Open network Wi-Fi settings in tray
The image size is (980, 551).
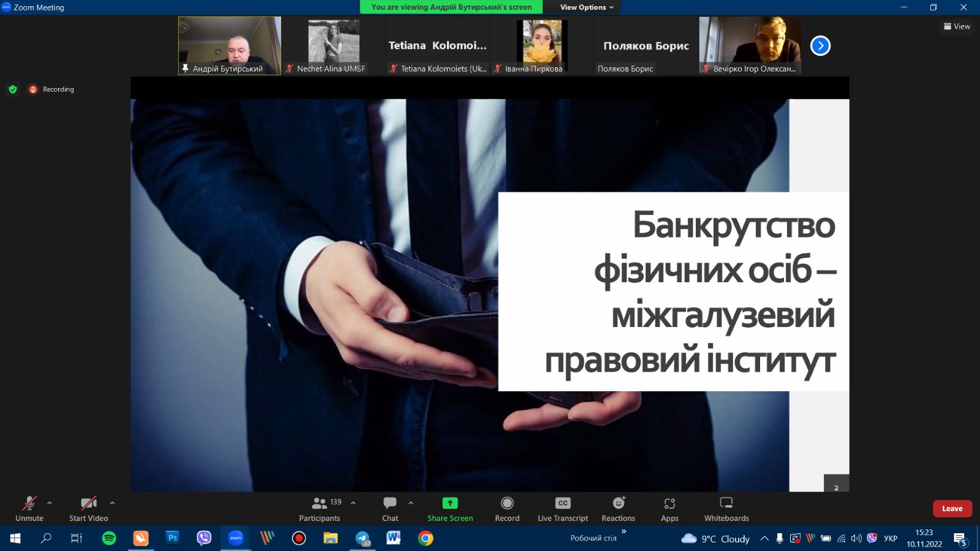842,539
